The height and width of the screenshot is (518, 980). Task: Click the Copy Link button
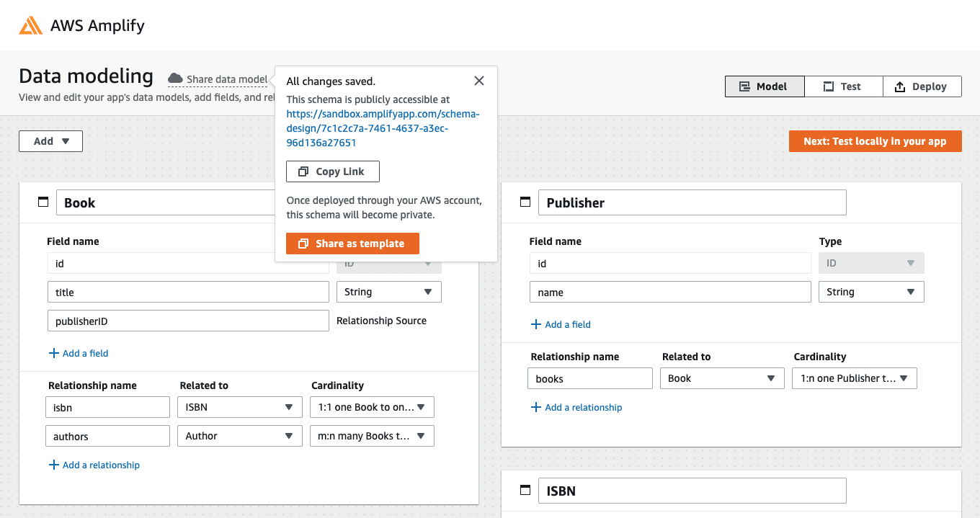coord(333,171)
